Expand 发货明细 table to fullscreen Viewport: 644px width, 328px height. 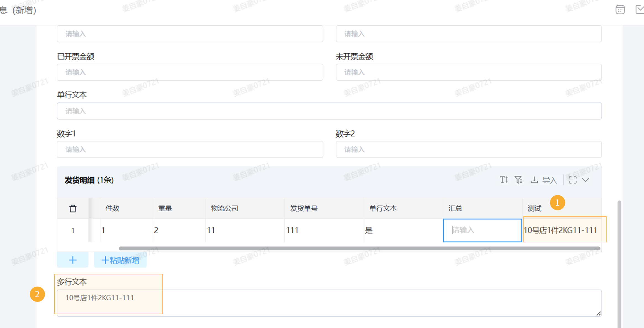pos(572,180)
